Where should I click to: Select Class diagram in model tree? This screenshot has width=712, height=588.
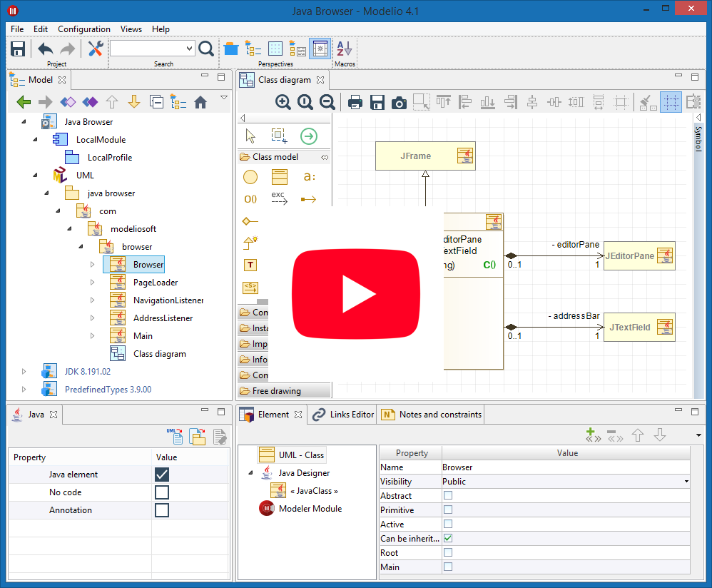(148, 354)
